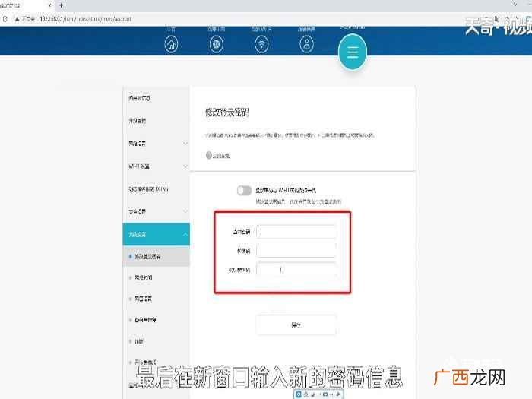This screenshot has width=532, height=399.
Task: Close the current browser tab
Action: tap(50, 5)
